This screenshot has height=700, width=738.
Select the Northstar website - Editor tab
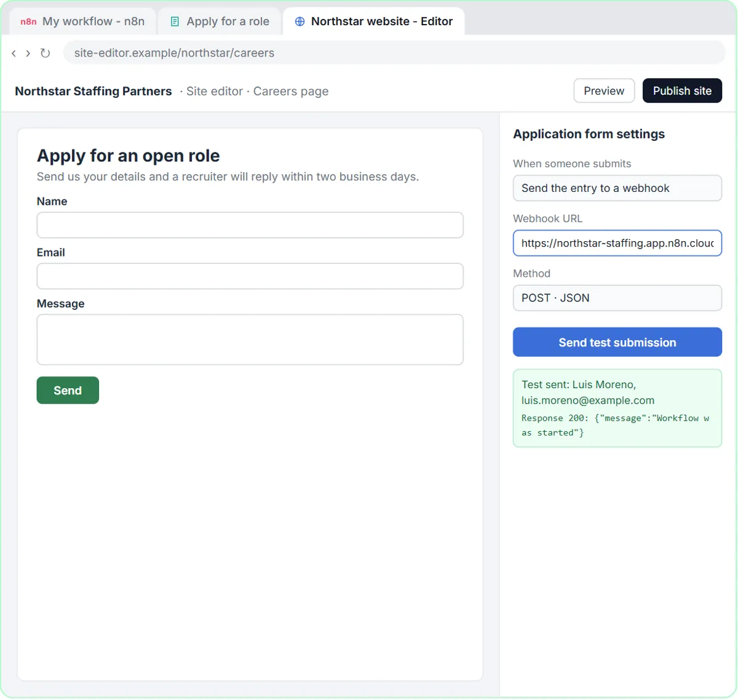pos(373,22)
